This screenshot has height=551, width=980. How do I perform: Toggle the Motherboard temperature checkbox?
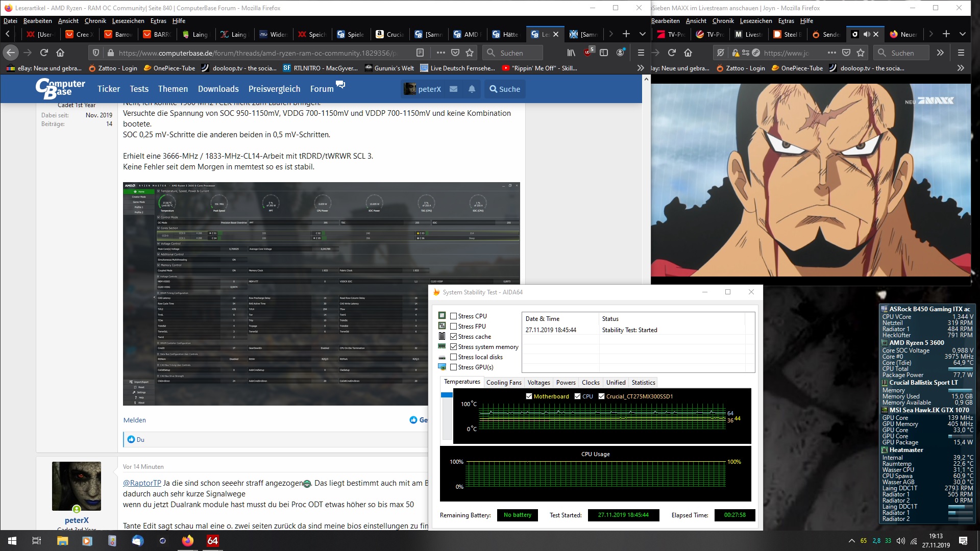[529, 396]
